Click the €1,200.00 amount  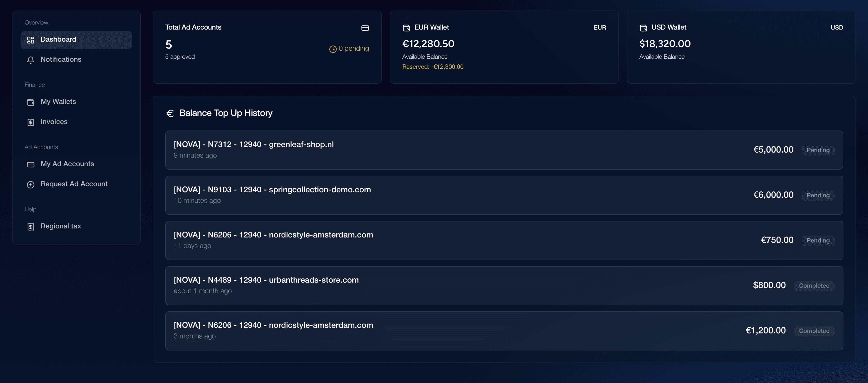766,330
